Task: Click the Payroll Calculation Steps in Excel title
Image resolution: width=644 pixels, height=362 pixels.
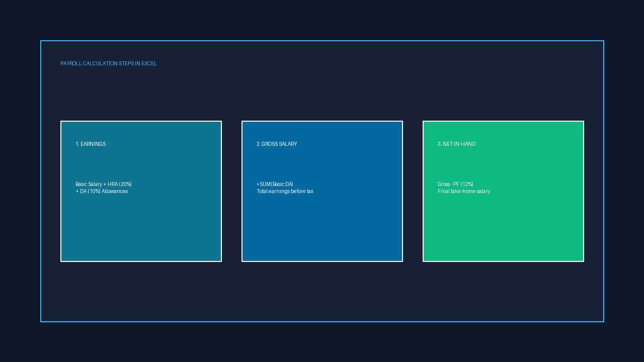Action: [109, 64]
